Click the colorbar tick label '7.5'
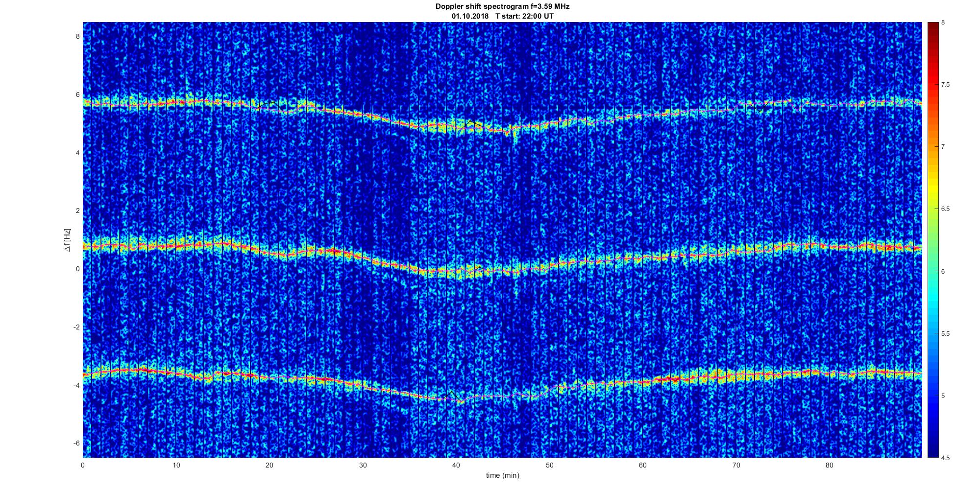This screenshot has height=491, width=980. 946,85
